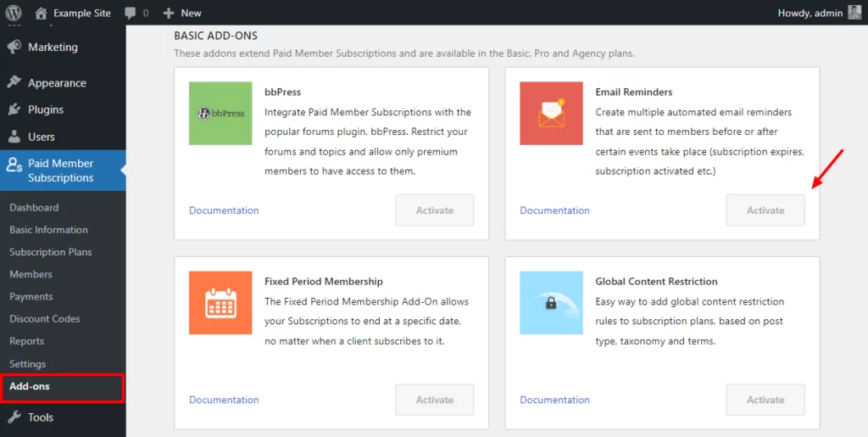Click Howdy, admin account link

pyautogui.click(x=810, y=13)
